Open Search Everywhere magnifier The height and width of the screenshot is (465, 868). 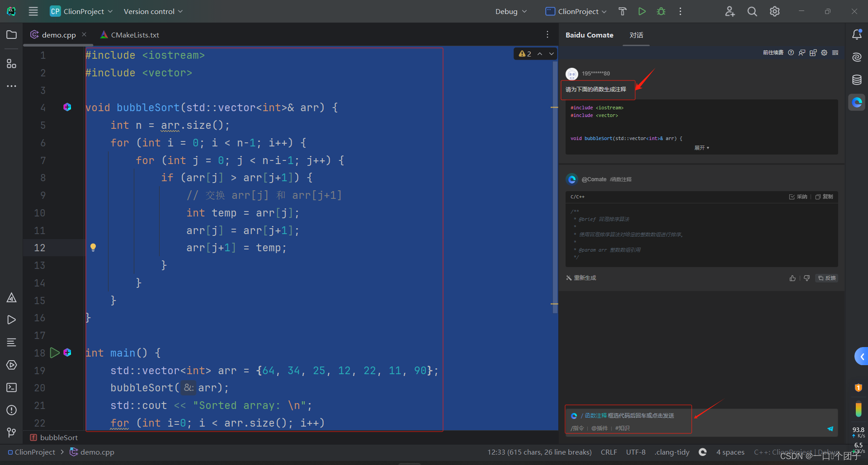coord(752,11)
